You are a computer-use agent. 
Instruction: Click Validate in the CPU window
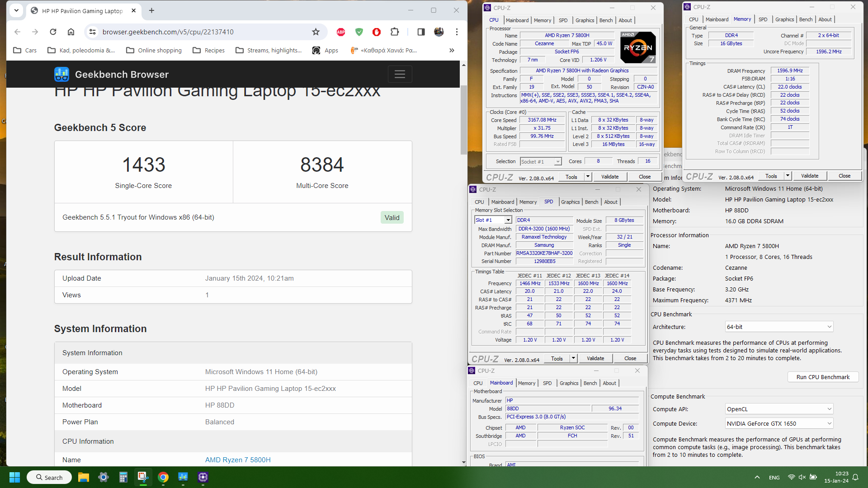(609, 177)
